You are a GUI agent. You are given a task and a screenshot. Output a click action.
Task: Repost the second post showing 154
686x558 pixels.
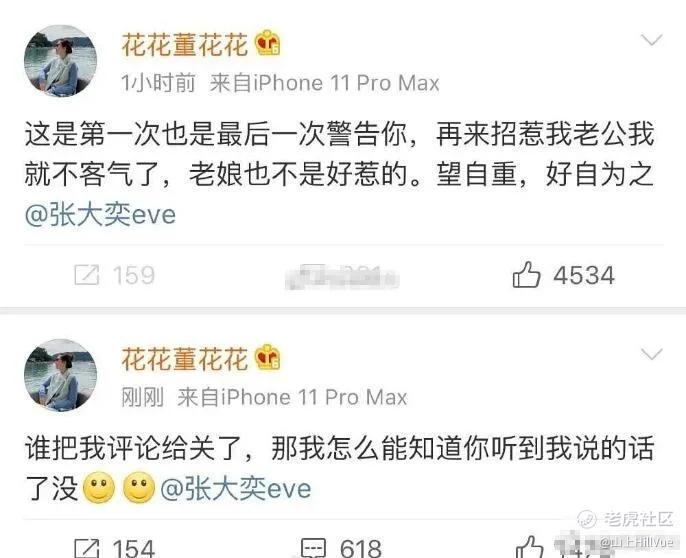(x=115, y=547)
